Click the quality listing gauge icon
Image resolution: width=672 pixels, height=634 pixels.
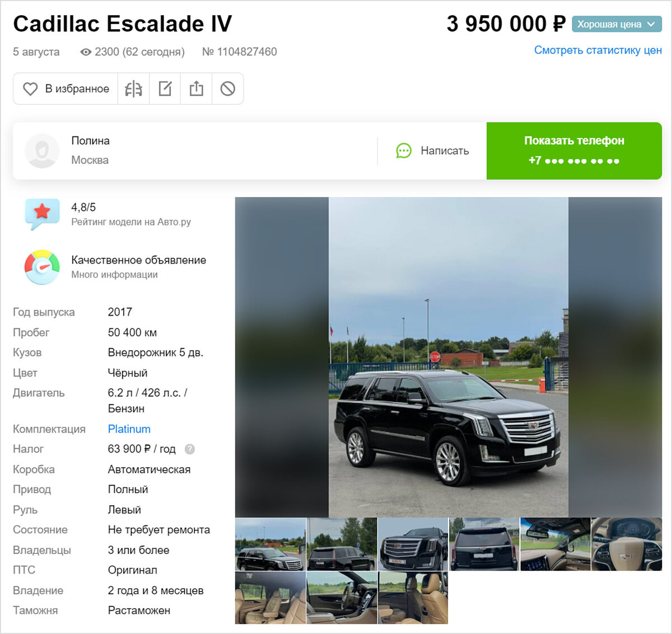coord(42,267)
